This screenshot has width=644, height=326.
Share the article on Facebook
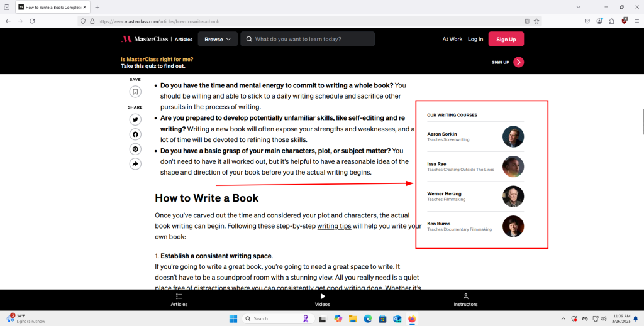(x=135, y=134)
